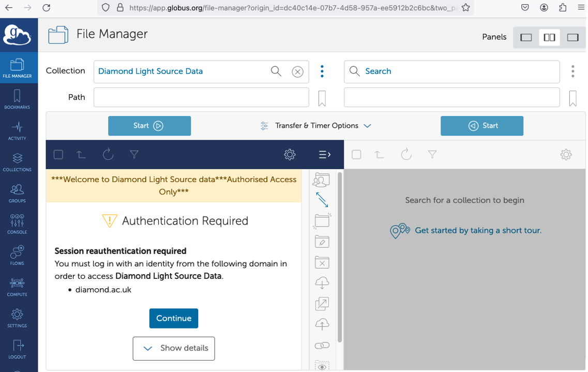Click the Authentication Required heading

click(185, 221)
